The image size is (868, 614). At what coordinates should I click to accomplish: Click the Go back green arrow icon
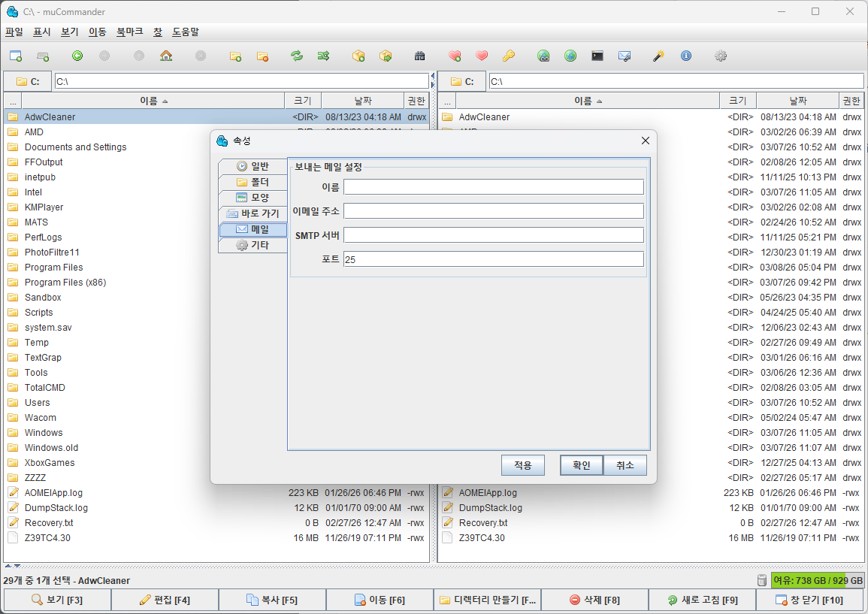(77, 56)
